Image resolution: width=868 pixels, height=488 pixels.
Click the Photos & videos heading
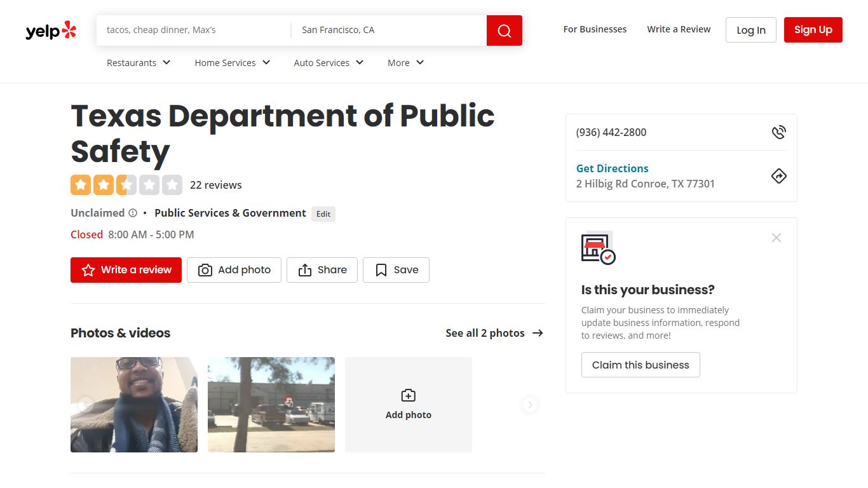click(x=121, y=333)
